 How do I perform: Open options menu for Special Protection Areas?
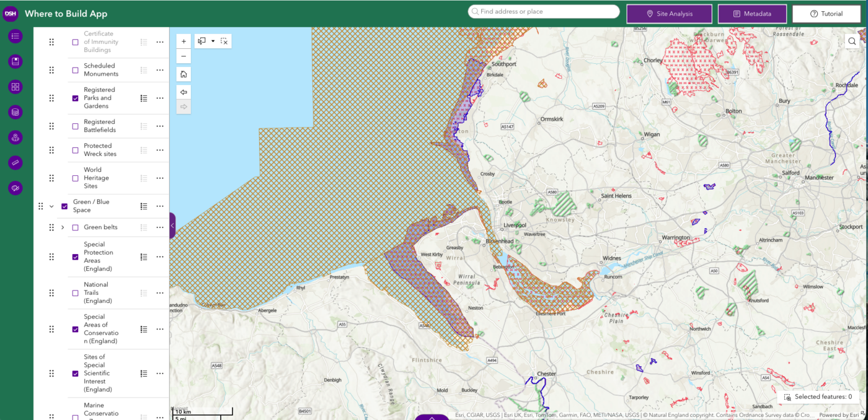[x=160, y=257]
